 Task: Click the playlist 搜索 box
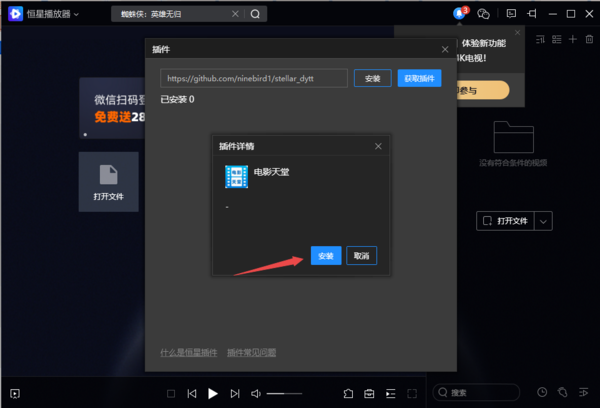476,392
